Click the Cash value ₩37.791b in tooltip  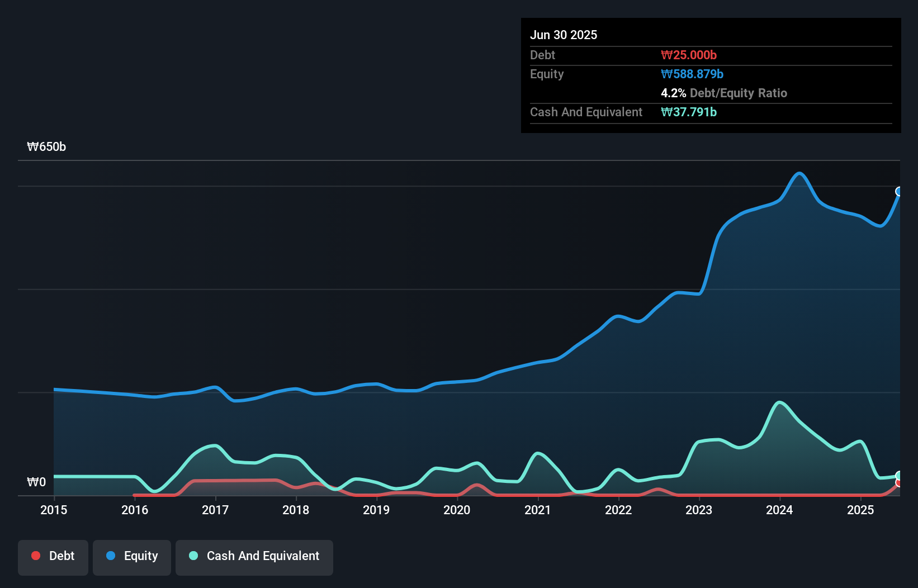point(689,112)
